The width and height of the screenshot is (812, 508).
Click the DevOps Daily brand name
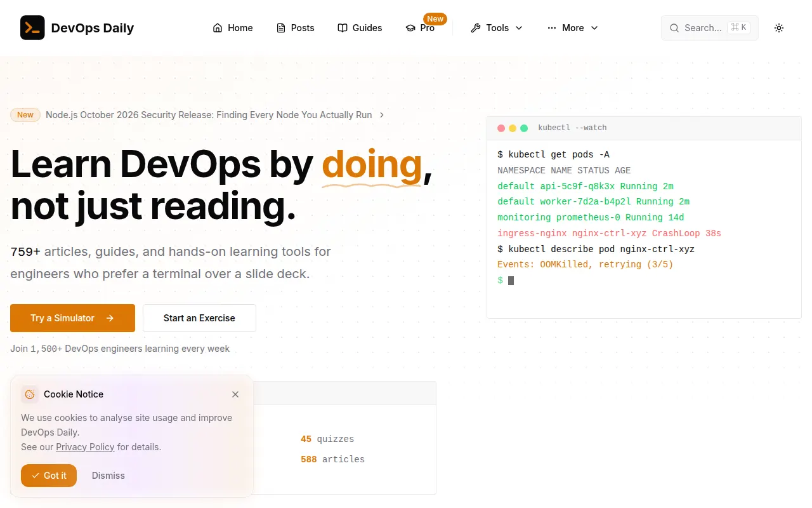(93, 28)
